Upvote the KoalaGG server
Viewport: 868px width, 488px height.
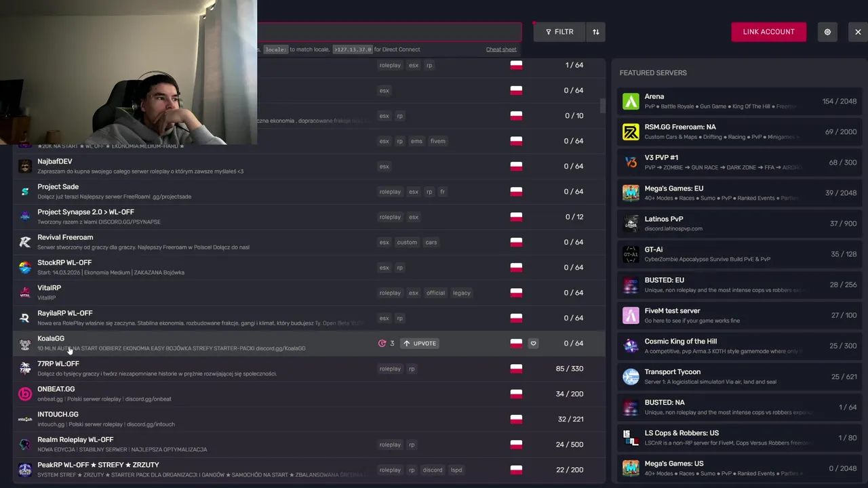(x=420, y=344)
